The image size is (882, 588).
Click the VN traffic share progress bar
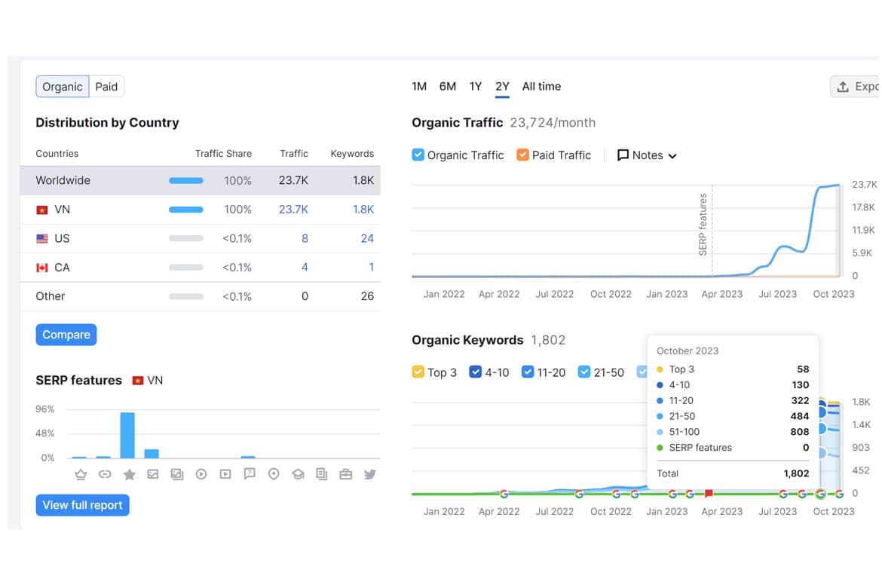pyautogui.click(x=186, y=210)
